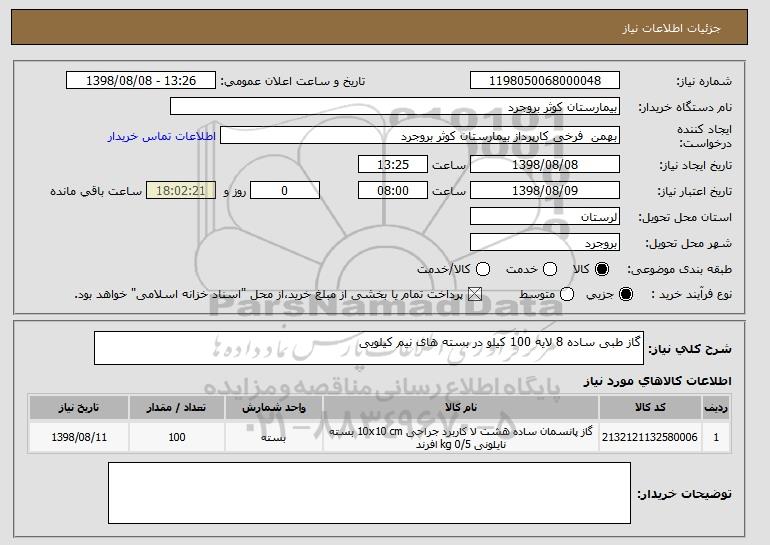Click the empty buyer notes text area
This screenshot has height=545, width=770.
pos(369,493)
